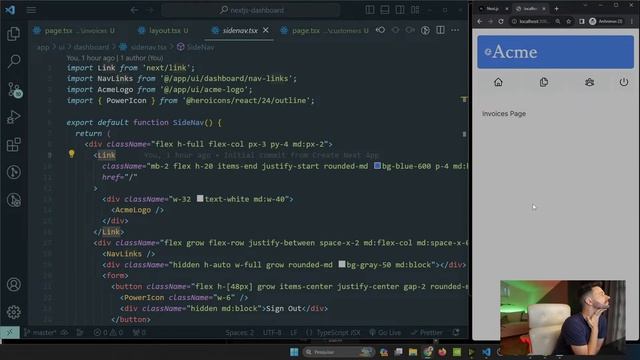
Task: Switch to the layout.tsx tab
Action: point(163,31)
